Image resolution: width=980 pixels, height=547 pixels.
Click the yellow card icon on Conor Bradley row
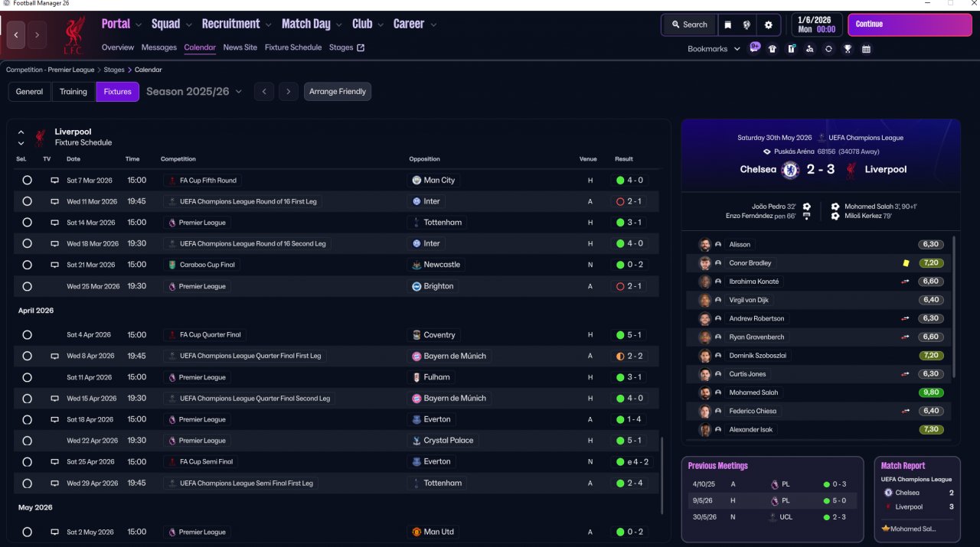click(906, 262)
